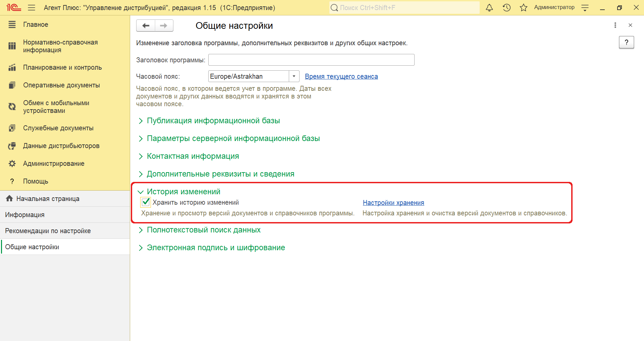Viewport: 644px width, 341px height.
Task: Click the Оперативные документы icon
Action: pyautogui.click(x=12, y=85)
